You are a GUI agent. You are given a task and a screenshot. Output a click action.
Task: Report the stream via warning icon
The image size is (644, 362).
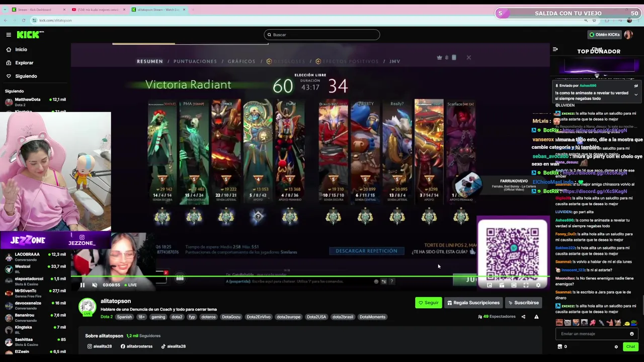(x=536, y=317)
